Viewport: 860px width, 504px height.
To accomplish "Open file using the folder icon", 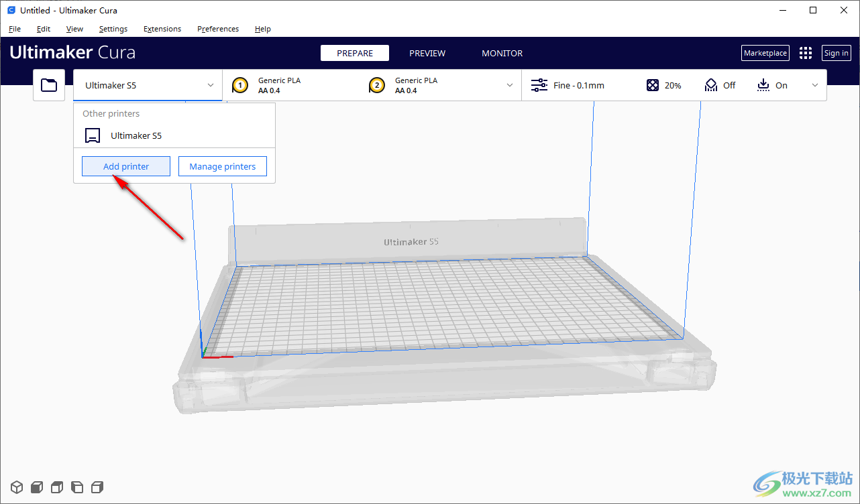I will point(49,85).
